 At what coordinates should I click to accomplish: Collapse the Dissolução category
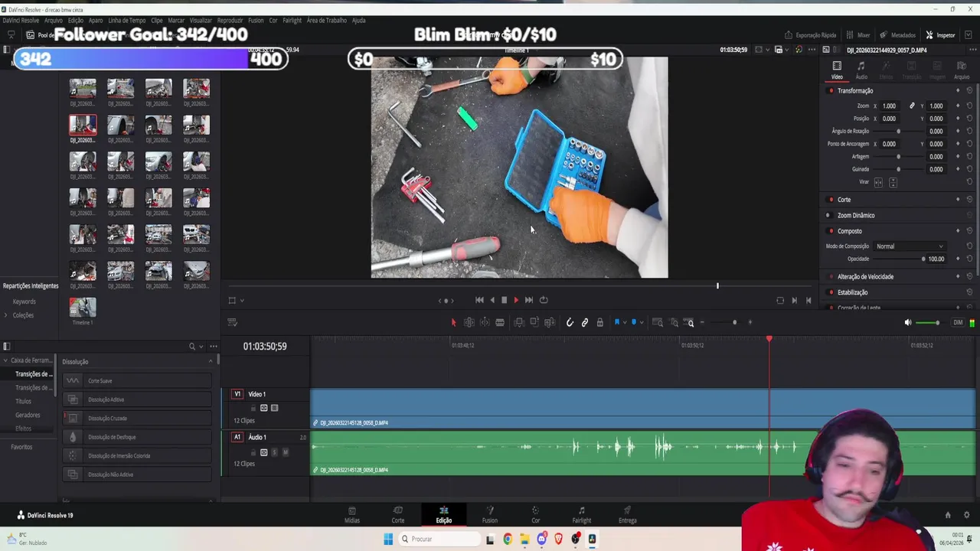(211, 362)
